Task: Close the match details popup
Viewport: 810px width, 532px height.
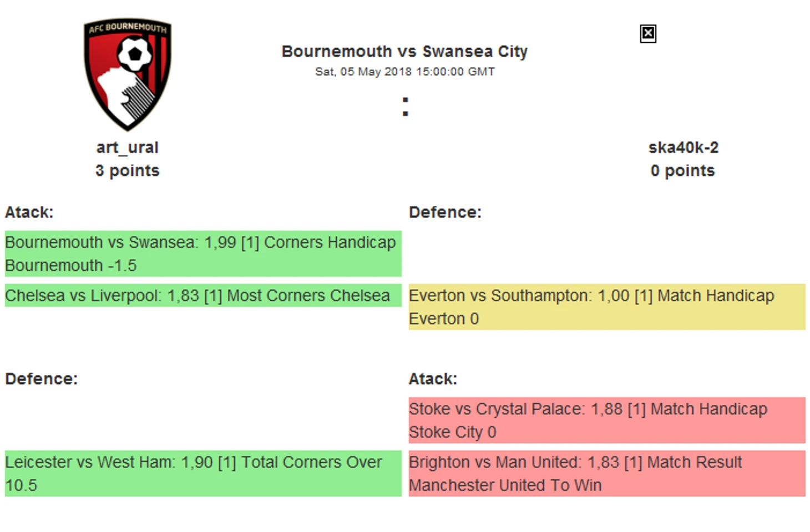Action: (x=647, y=34)
